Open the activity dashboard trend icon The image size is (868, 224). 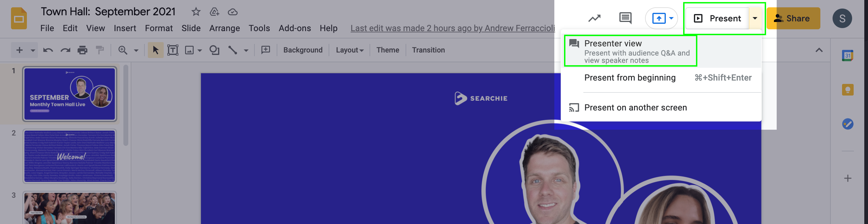click(594, 18)
